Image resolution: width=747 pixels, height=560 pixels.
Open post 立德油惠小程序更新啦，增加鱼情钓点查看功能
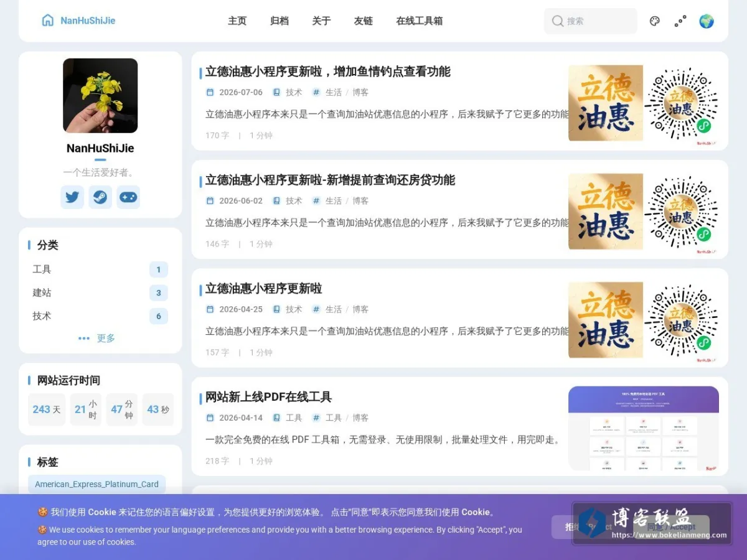[328, 72]
